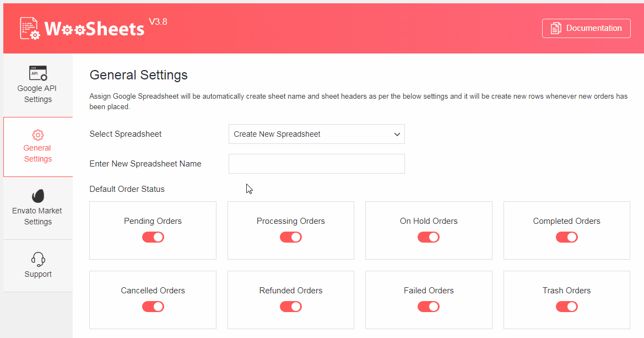
Task: Turn off the Failed Orders switch
Action: 429,307
